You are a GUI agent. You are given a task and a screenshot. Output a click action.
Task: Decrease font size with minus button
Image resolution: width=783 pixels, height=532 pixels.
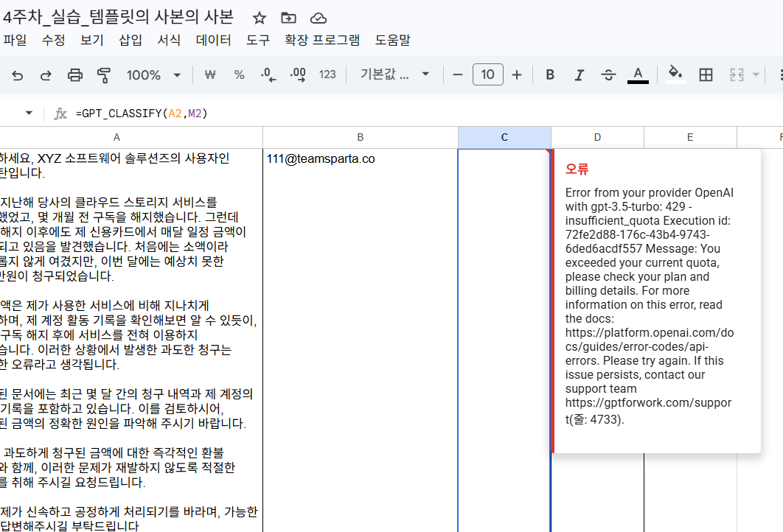[x=457, y=75]
